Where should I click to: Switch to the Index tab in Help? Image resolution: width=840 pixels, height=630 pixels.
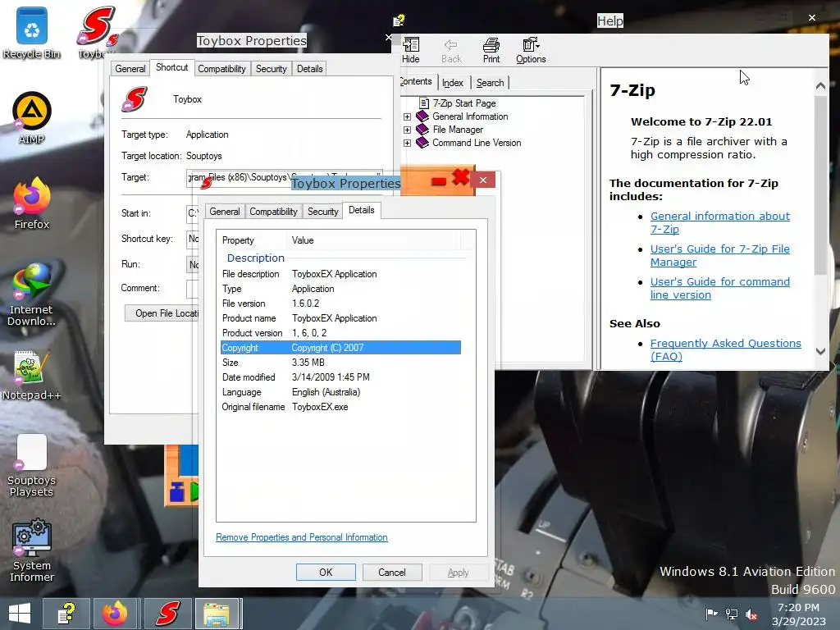pos(453,83)
